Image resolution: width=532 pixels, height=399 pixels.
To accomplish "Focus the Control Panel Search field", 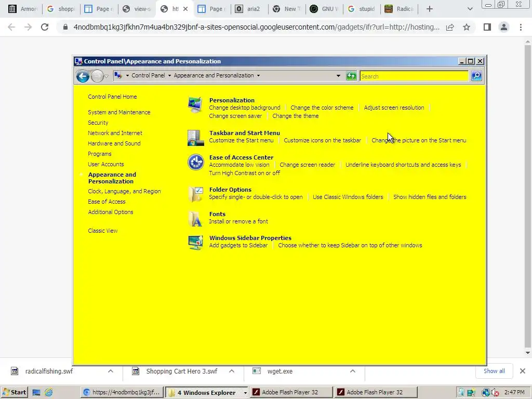I will (414, 76).
